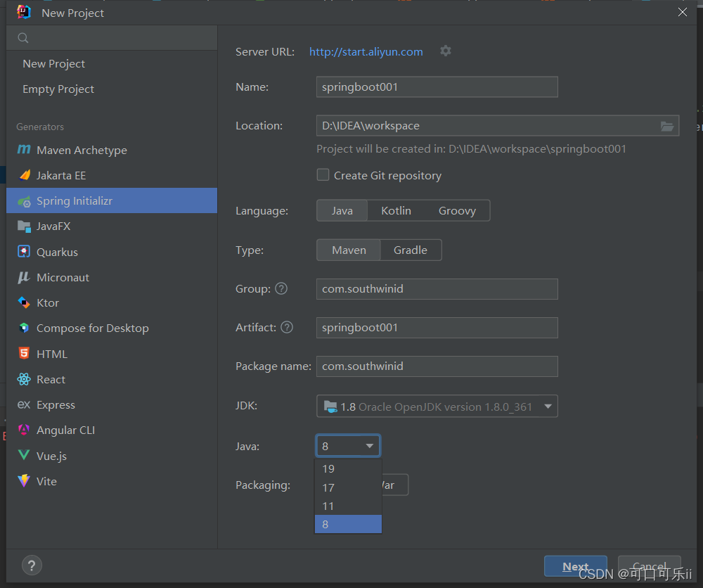Select 17 from the Java version list
703x588 pixels.
tap(328, 487)
